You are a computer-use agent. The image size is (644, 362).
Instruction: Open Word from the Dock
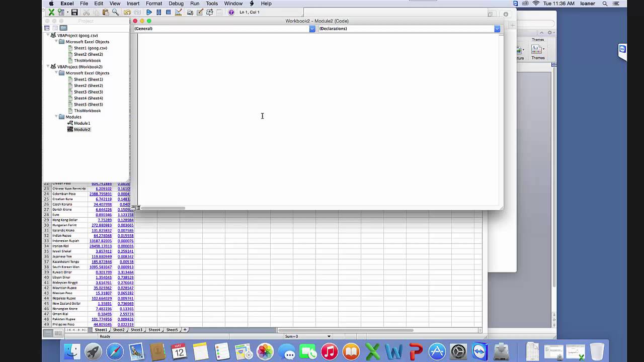click(394, 351)
